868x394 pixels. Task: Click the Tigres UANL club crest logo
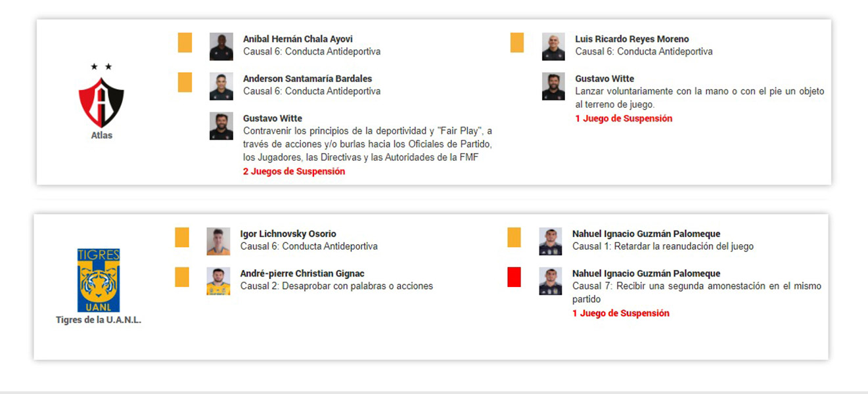pyautogui.click(x=99, y=280)
